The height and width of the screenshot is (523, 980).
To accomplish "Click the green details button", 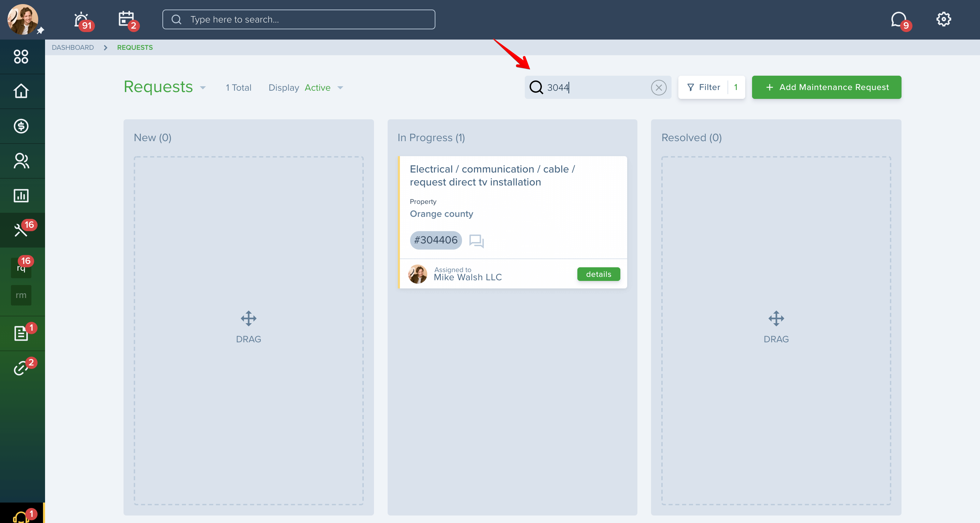I will tap(599, 274).
